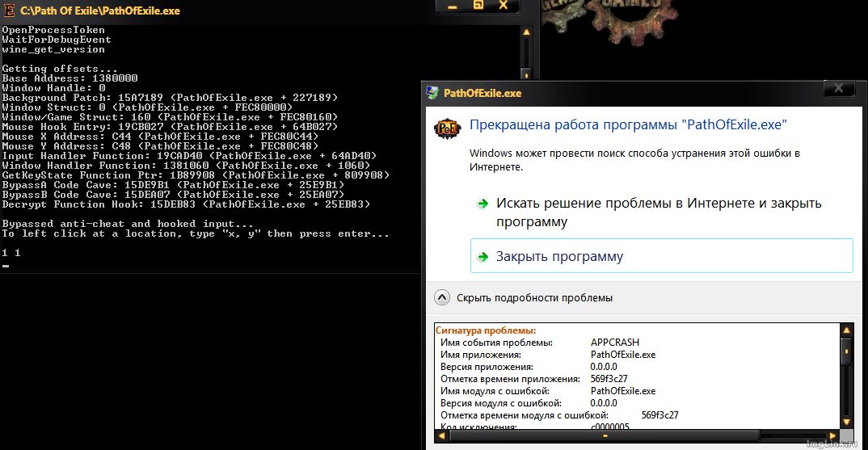
Task: Close the PathOfExile.exe crash dialog
Action: point(839,88)
